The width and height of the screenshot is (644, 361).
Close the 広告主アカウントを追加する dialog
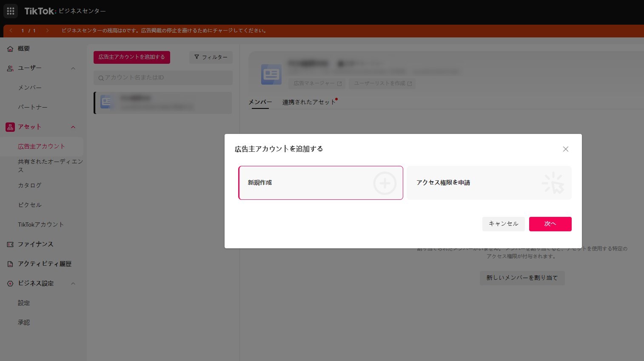[565, 149]
